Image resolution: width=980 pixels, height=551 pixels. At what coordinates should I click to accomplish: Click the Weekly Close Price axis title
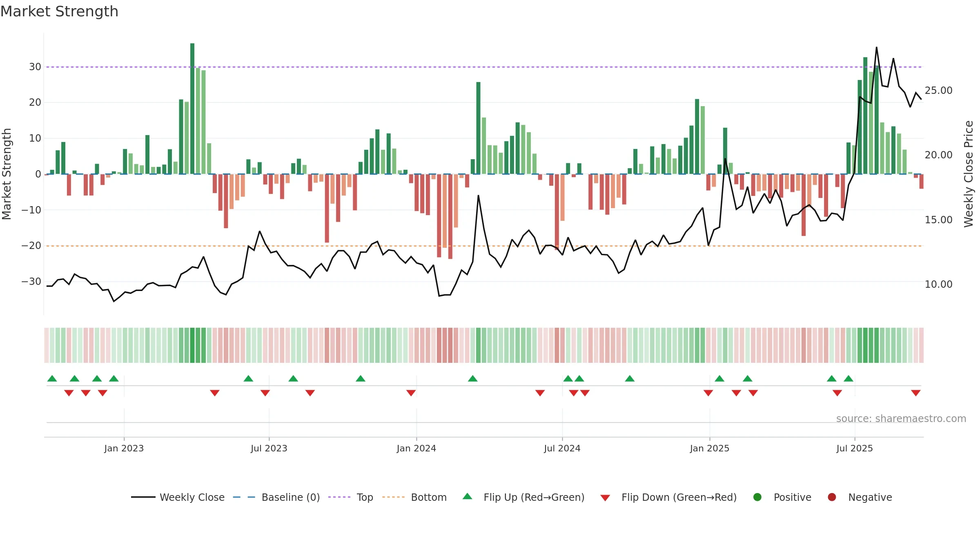click(969, 174)
